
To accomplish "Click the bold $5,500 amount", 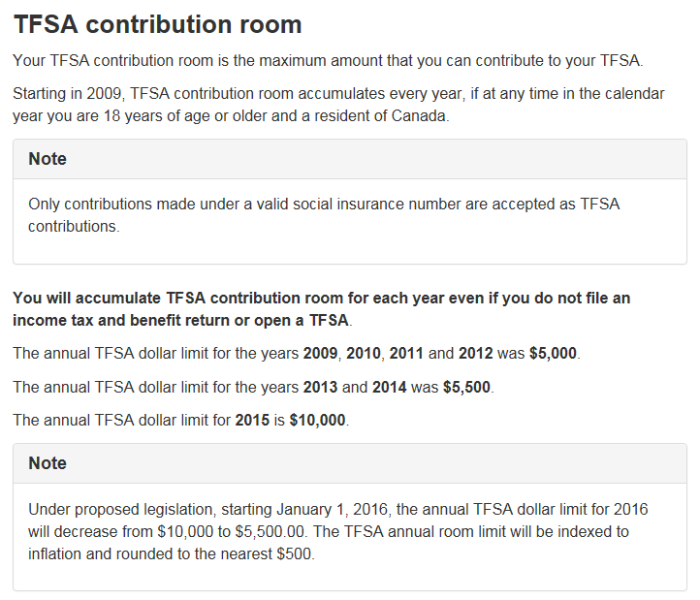I will tap(466, 387).
